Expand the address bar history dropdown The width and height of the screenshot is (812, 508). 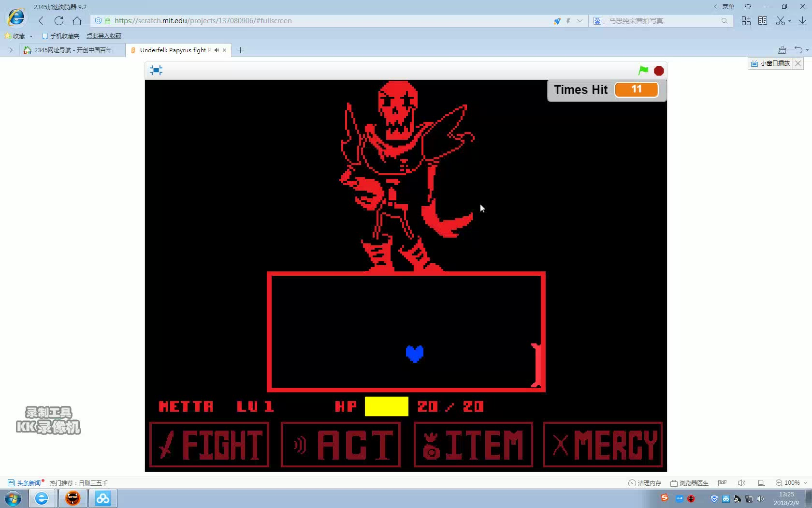[x=580, y=21]
